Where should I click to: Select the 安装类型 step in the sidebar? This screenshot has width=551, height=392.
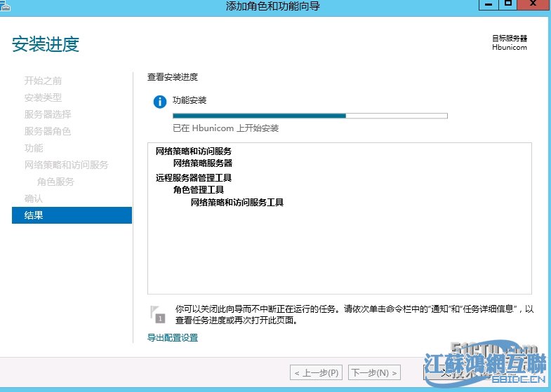point(43,97)
